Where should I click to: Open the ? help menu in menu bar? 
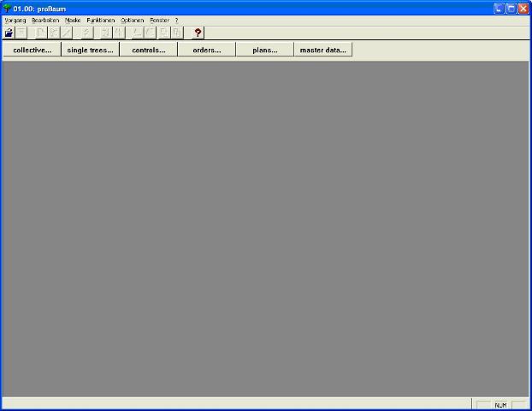pos(176,20)
